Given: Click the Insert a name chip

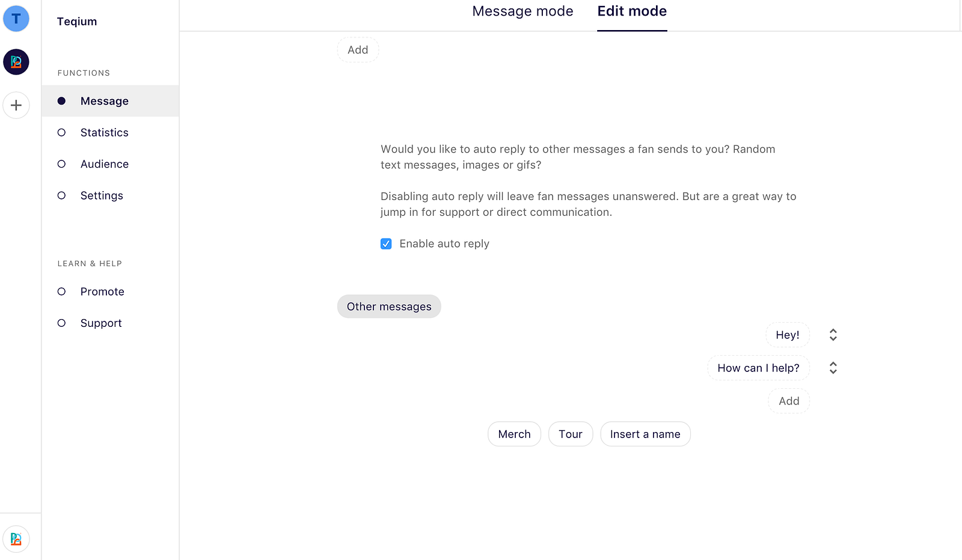Looking at the screenshot, I should click(x=645, y=434).
